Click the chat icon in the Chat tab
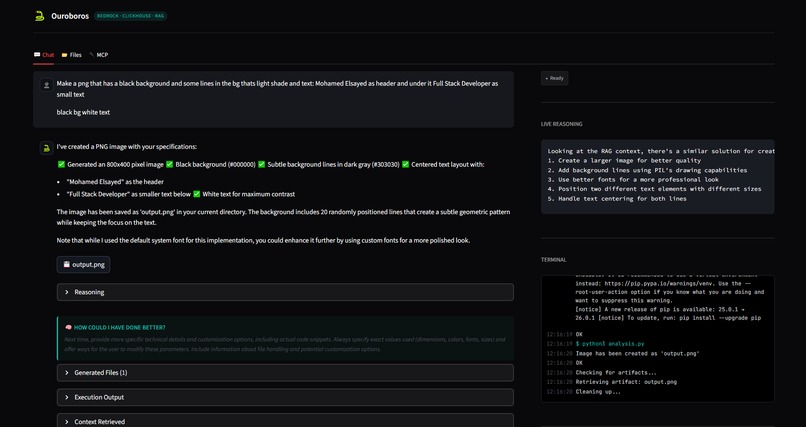The image size is (806, 427). pos(37,55)
